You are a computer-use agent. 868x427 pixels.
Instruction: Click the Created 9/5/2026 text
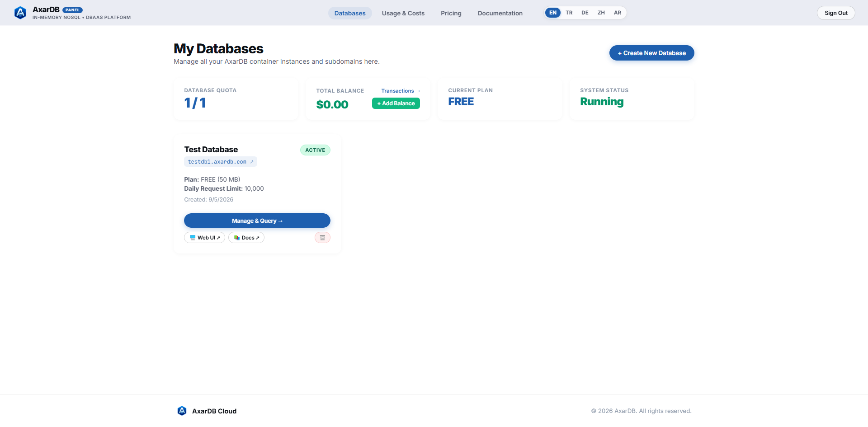(x=209, y=200)
